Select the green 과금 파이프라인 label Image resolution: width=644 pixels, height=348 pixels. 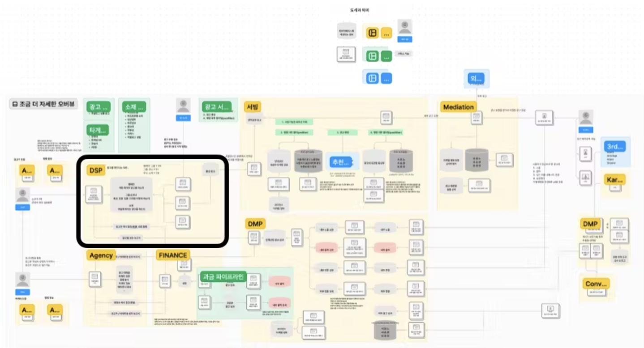pyautogui.click(x=223, y=277)
